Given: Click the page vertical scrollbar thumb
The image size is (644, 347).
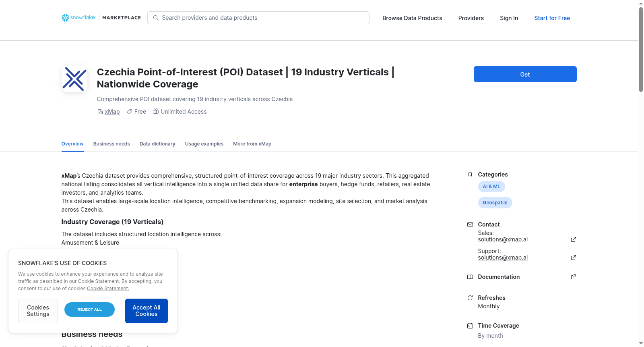Looking at the screenshot, I should 641,50.
